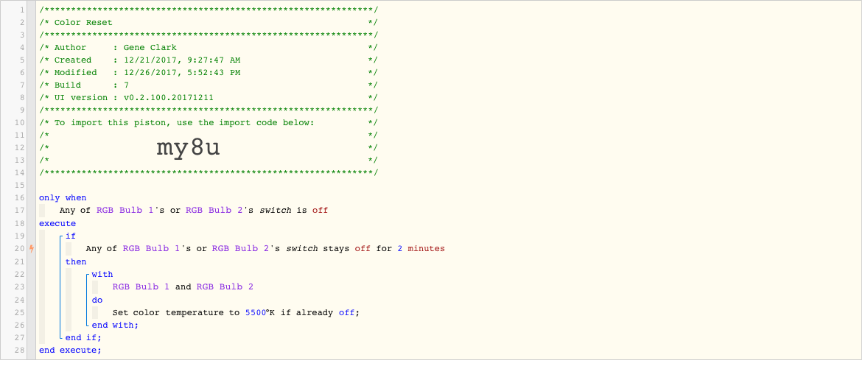Click the 'do' keyword on line 24
The height and width of the screenshot is (366, 868).
pyautogui.click(x=97, y=300)
